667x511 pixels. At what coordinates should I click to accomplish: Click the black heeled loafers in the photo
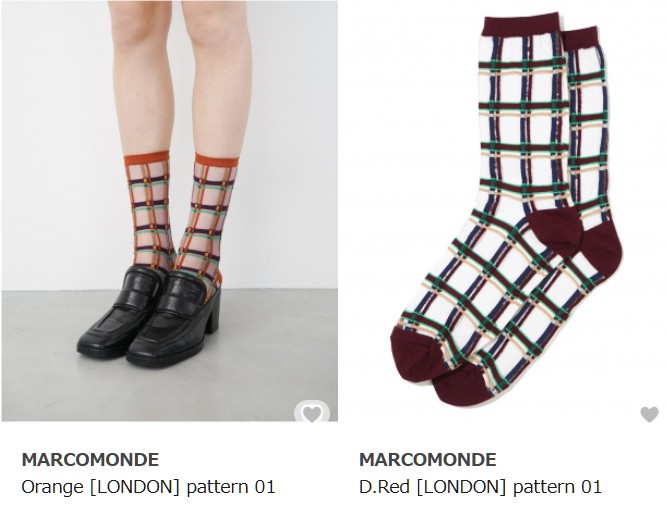[149, 317]
